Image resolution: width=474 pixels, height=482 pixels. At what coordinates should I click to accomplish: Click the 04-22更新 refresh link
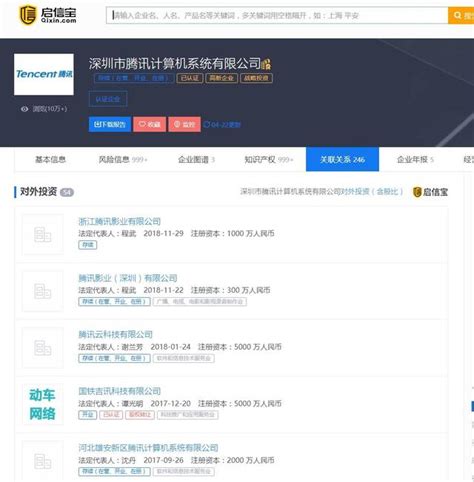coord(222,125)
